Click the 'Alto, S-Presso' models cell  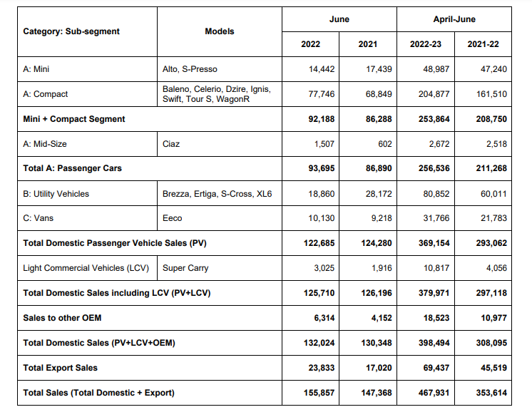[x=190, y=69]
